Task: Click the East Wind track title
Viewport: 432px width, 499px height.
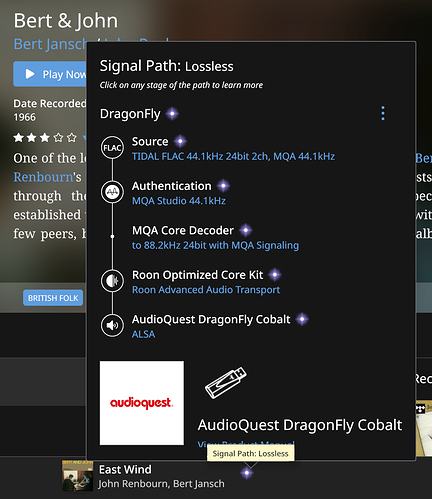Action: 125,470
